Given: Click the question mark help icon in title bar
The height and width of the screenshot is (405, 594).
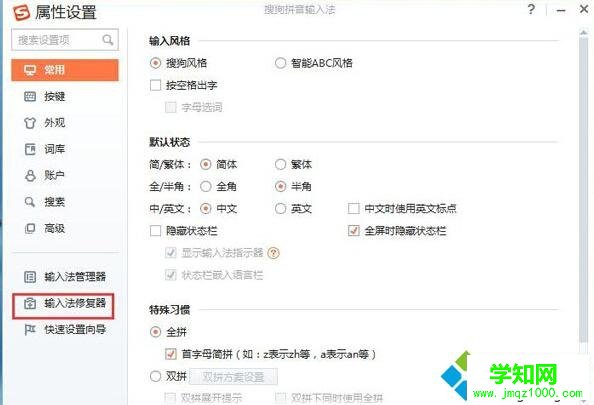Looking at the screenshot, I should point(531,9).
